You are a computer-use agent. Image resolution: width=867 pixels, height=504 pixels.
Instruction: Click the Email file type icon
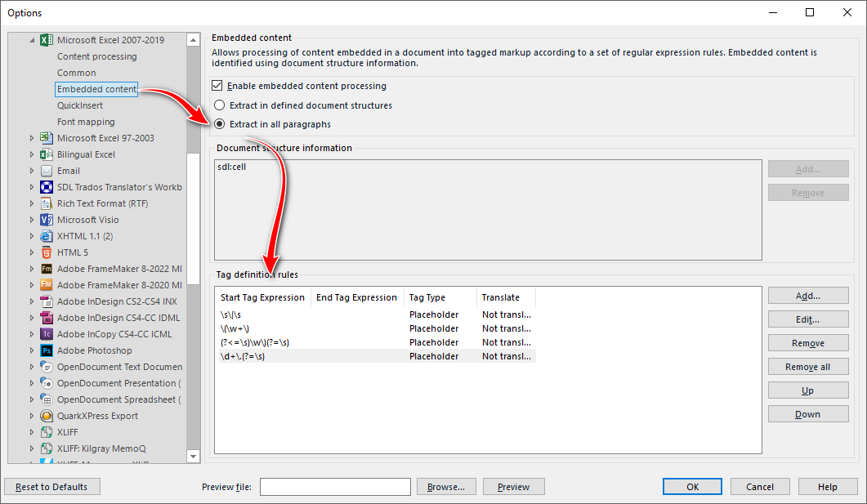[x=46, y=170]
